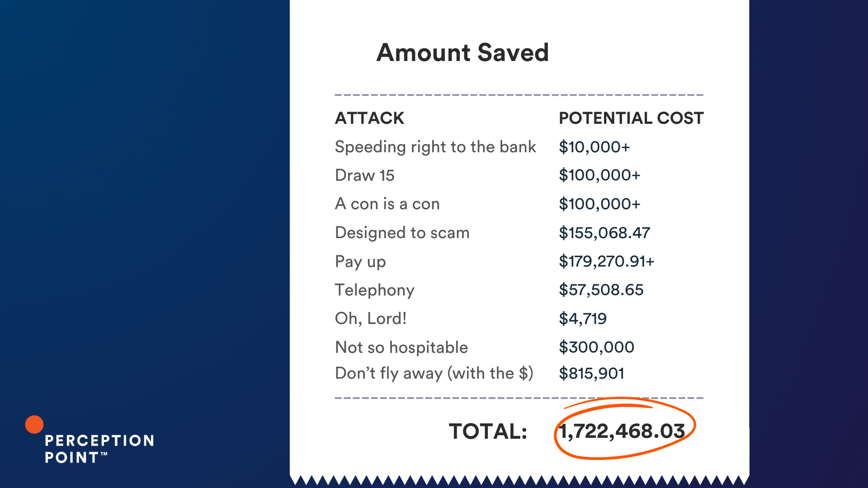The width and height of the screenshot is (868, 488).
Task: Click the $155,068.47 cost value
Action: (x=604, y=233)
